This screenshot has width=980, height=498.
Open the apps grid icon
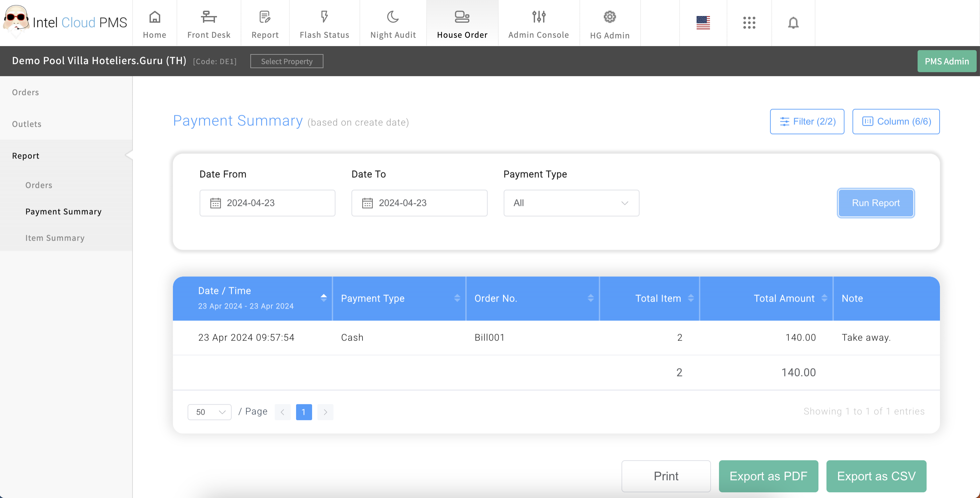[749, 23]
